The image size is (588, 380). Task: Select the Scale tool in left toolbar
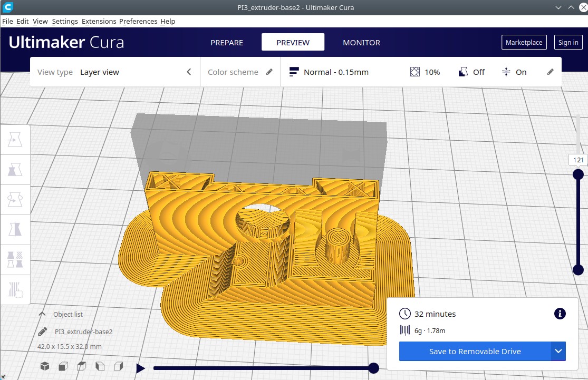coord(15,170)
